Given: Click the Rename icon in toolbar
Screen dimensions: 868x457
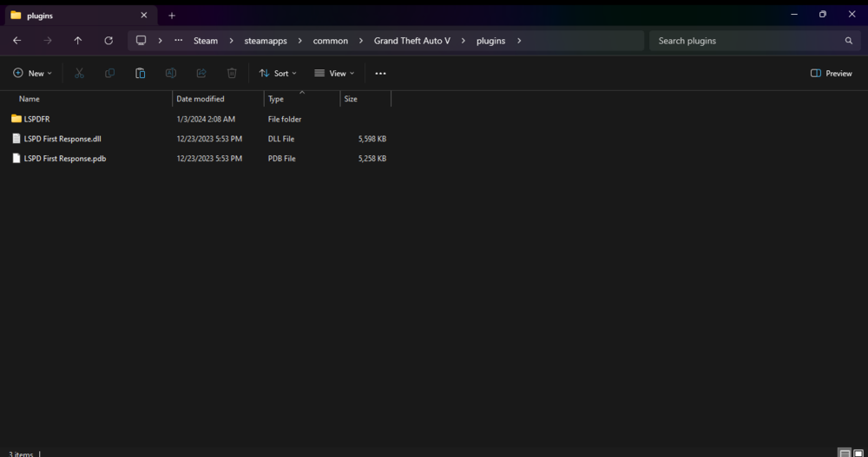Looking at the screenshot, I should coord(171,74).
